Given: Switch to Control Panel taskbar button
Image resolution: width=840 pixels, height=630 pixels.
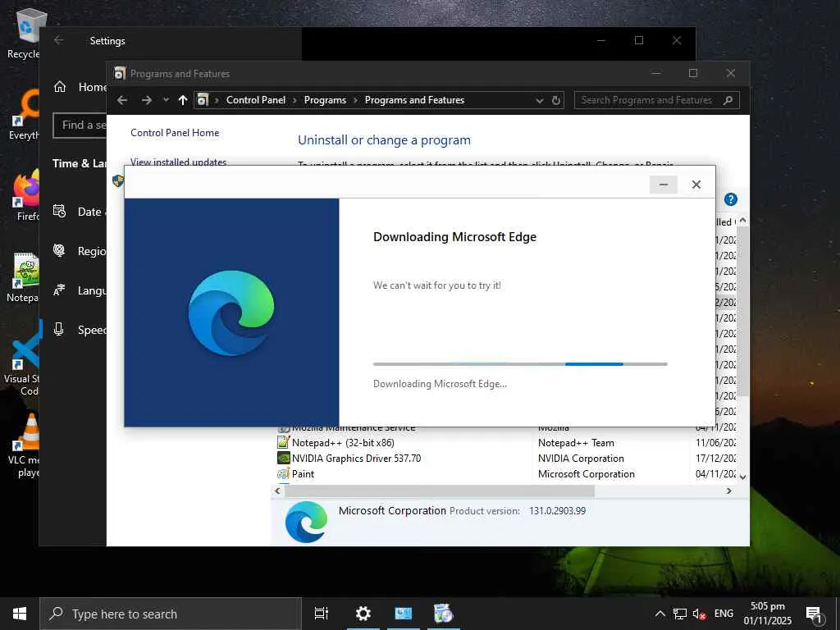Looking at the screenshot, I should 404,614.
